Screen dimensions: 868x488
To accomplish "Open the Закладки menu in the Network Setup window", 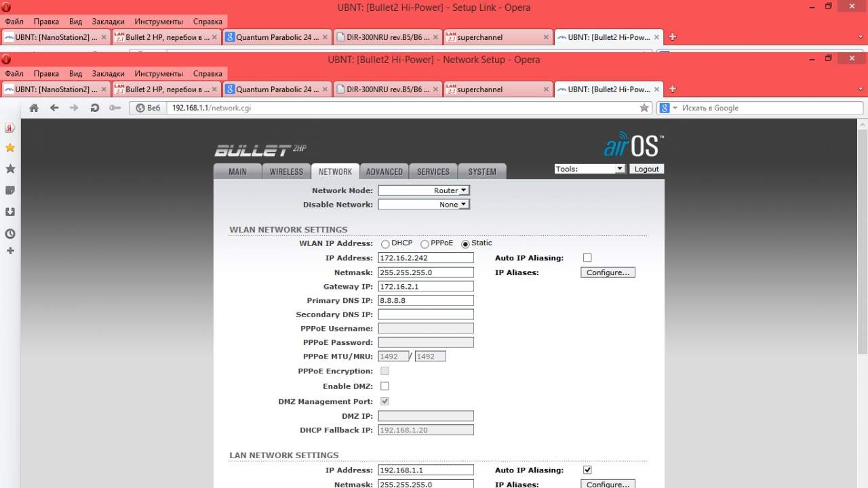I will click(x=108, y=74).
